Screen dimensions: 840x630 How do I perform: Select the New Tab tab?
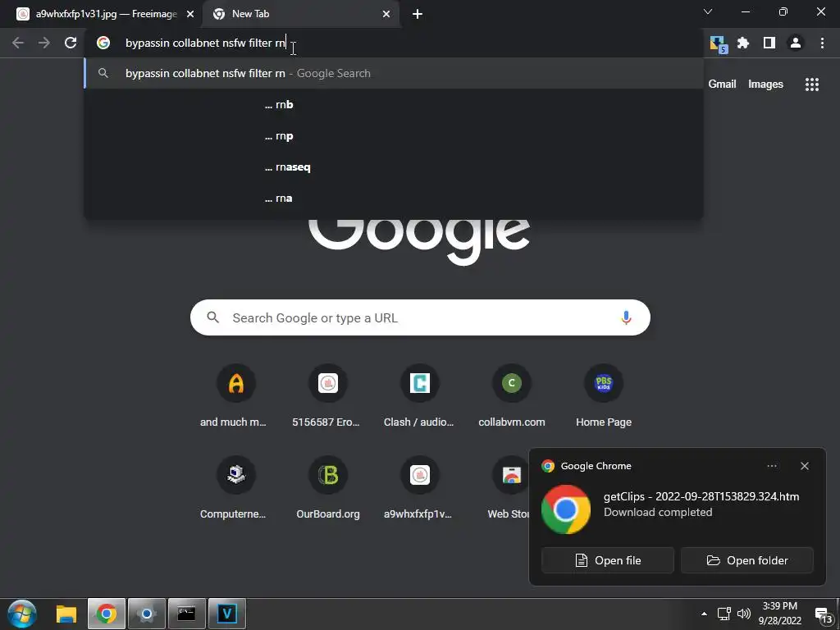300,14
